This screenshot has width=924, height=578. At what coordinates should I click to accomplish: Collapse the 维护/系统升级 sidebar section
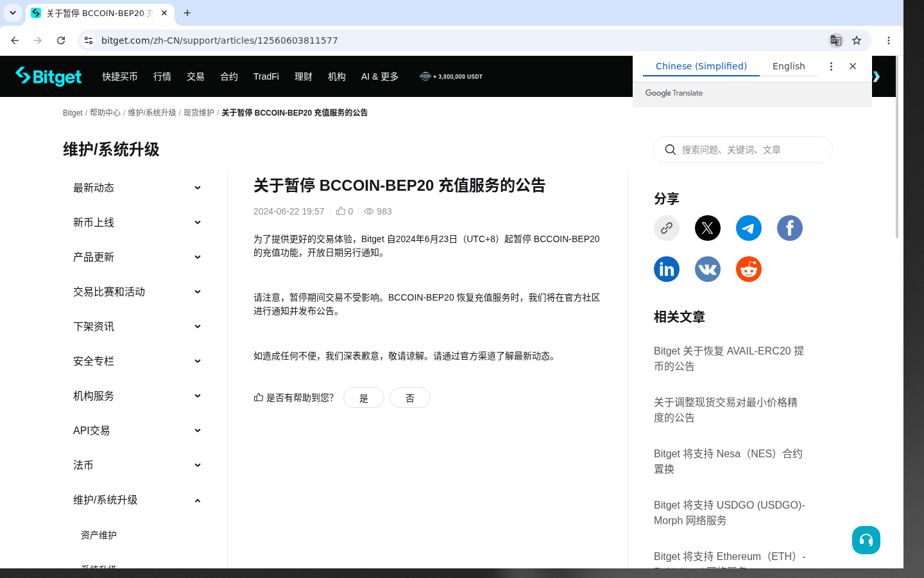click(x=137, y=500)
